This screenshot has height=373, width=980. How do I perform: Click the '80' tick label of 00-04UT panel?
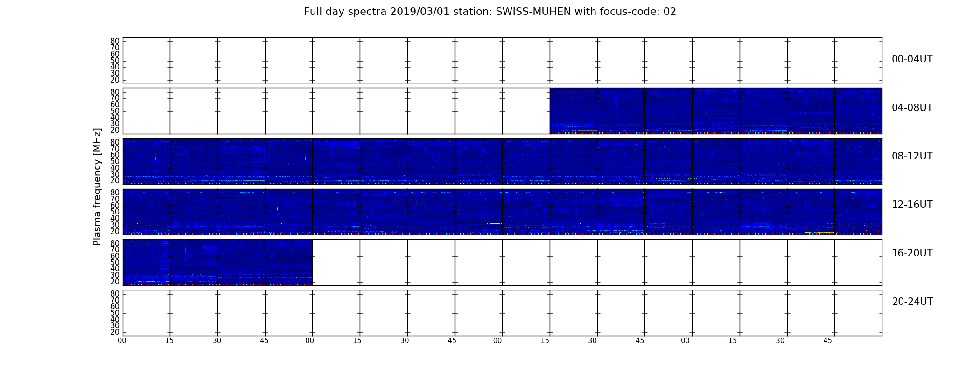115,41
